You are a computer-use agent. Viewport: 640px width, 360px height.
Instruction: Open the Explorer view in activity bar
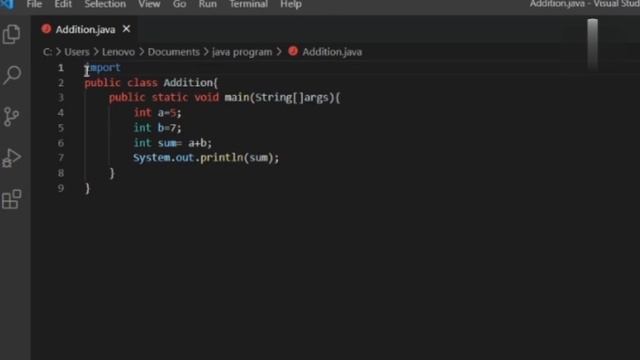[x=11, y=34]
